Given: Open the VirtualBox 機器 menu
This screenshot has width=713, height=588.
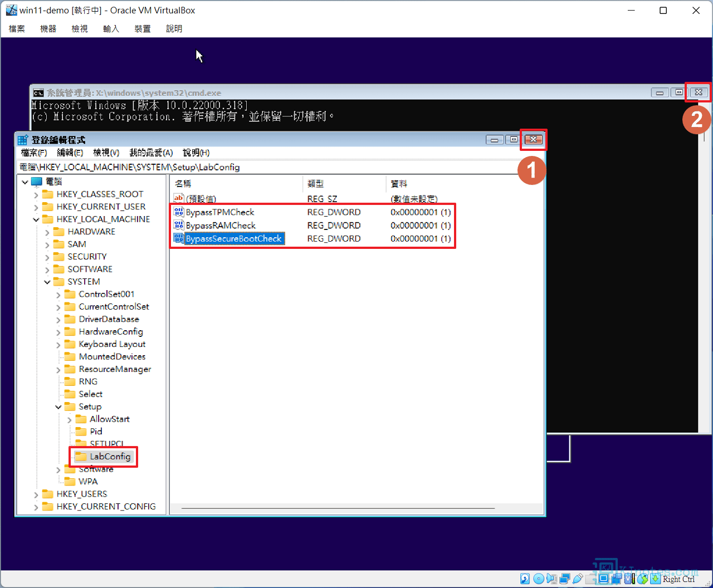Looking at the screenshot, I should 48,28.
